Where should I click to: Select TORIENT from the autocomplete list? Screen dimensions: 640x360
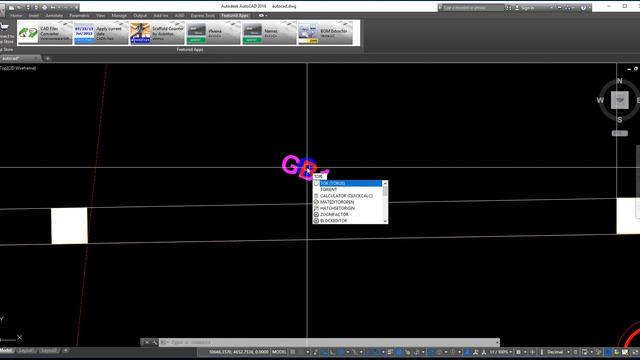(347, 190)
